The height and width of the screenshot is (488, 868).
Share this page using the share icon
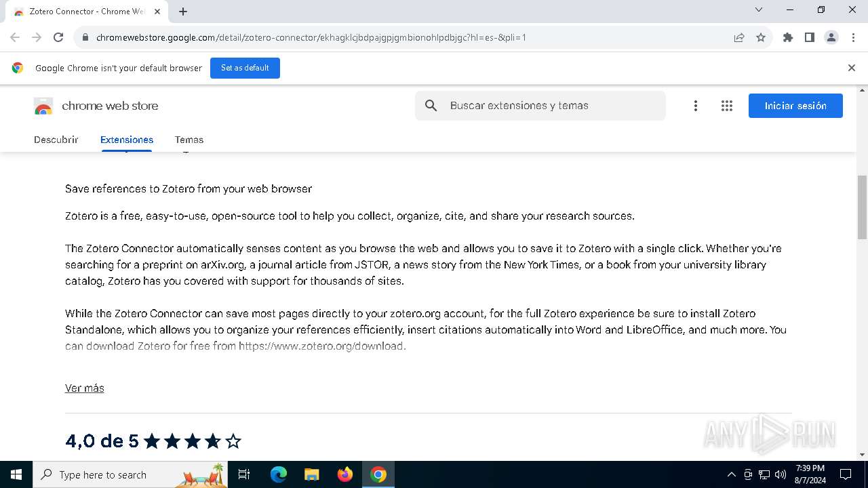[739, 37]
